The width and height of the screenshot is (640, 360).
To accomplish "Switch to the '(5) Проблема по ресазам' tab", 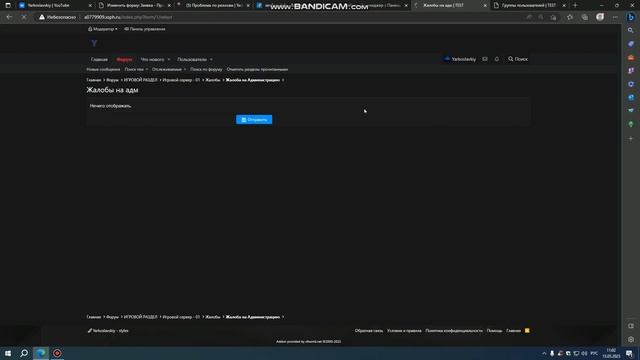I will (x=213, y=5).
